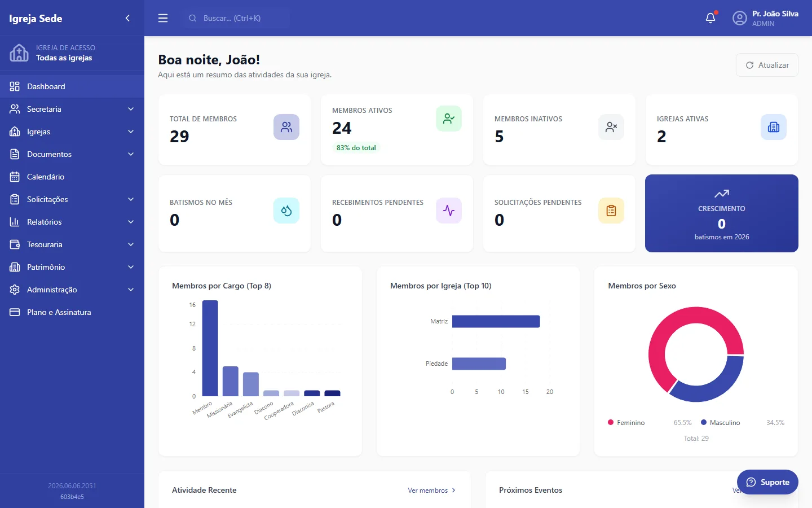Click Solicitações clipboard icon in sidebar
Viewport: 812px width, 508px height.
15,199
